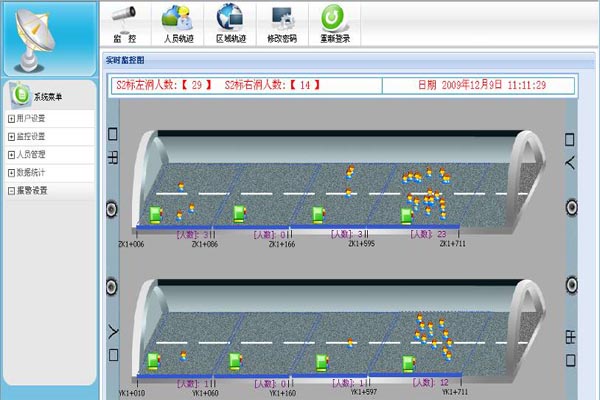Collapse the 报警设置 menu item

click(x=31, y=190)
